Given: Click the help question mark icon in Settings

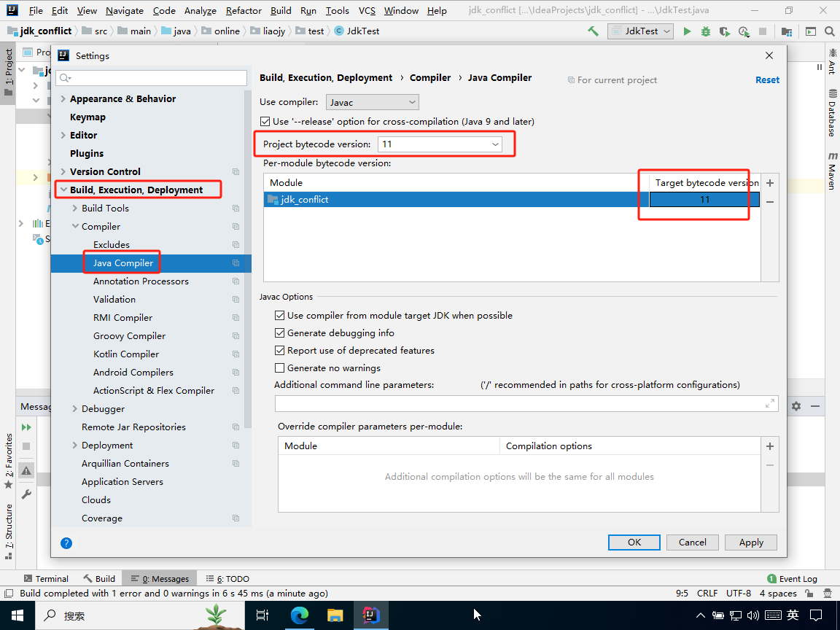Looking at the screenshot, I should pos(66,543).
